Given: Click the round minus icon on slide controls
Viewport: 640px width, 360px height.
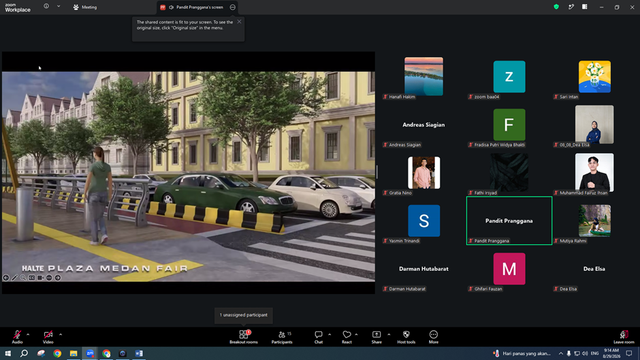Looking at the screenshot, I should [49, 278].
